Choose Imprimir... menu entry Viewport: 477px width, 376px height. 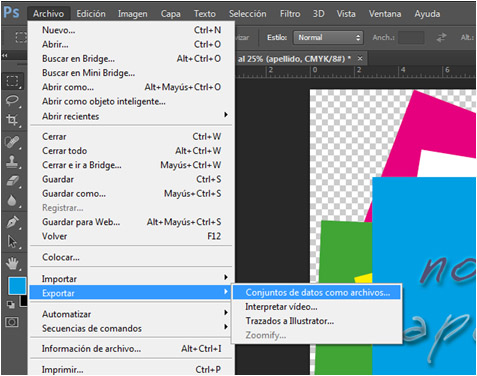coord(131,369)
